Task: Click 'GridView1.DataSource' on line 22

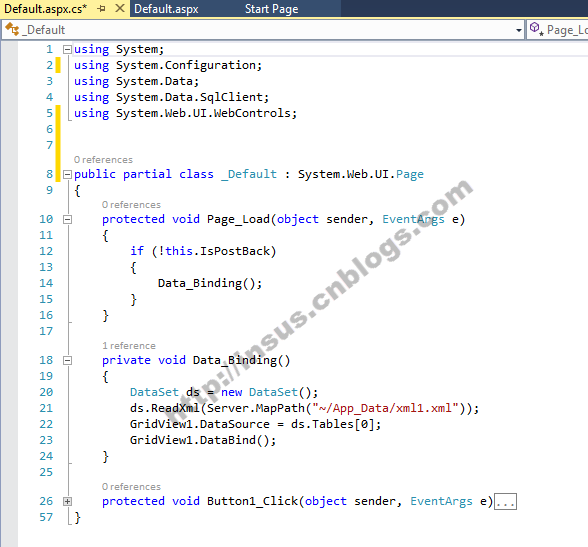Action: [200, 424]
